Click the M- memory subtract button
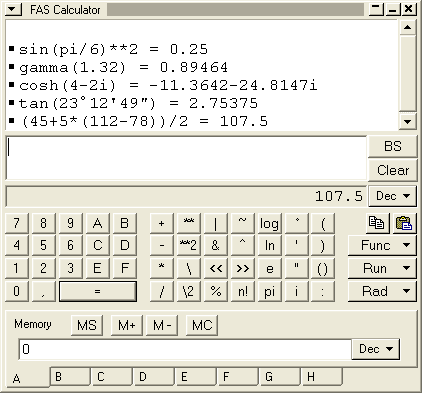 click(162, 325)
